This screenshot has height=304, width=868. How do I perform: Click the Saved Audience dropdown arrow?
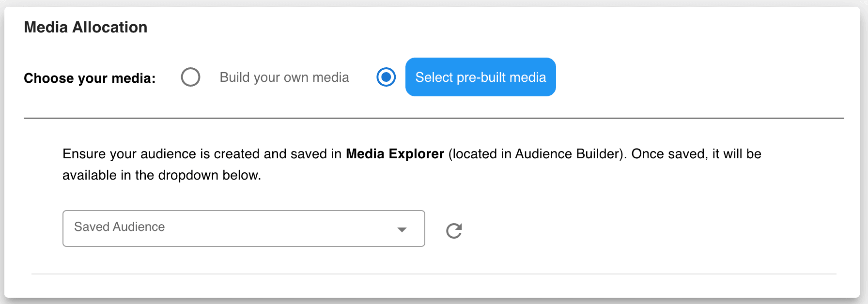click(x=402, y=229)
